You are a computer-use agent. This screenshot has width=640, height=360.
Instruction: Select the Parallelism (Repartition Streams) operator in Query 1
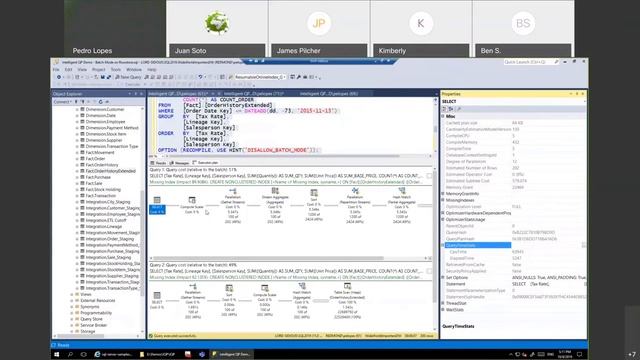click(x=355, y=205)
